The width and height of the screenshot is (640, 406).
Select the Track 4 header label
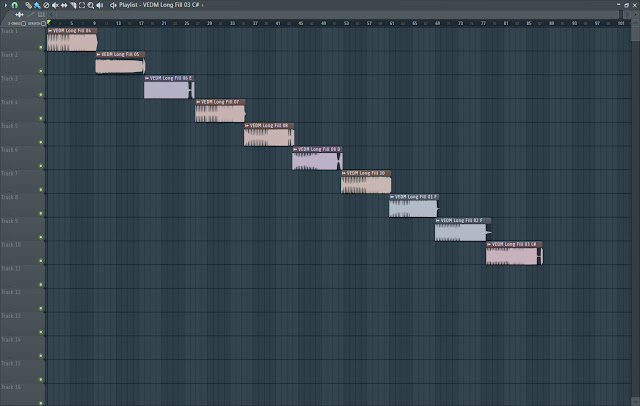9,102
